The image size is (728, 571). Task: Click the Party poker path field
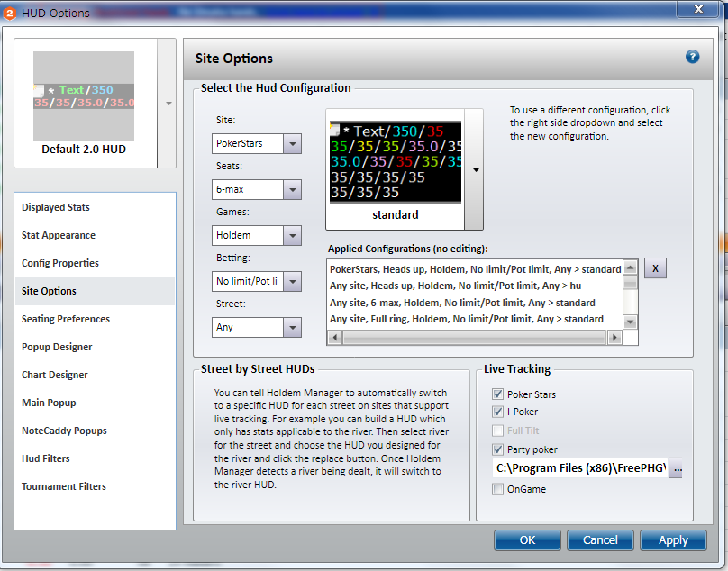(x=580, y=468)
